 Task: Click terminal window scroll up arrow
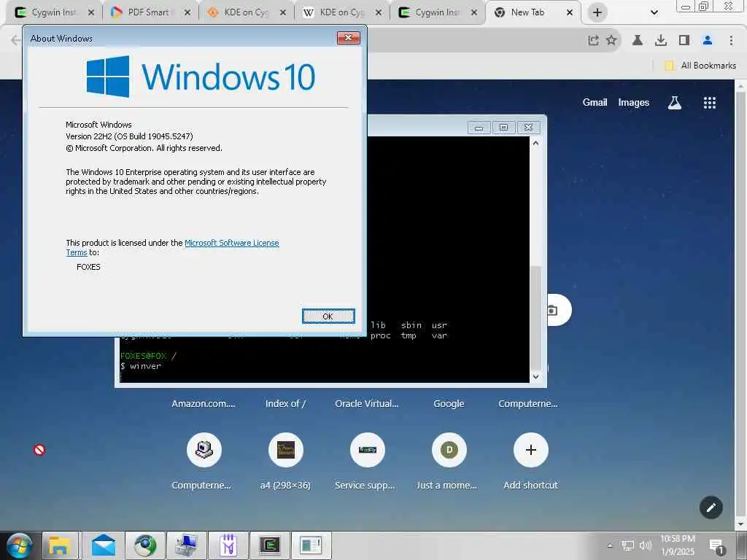[x=535, y=143]
